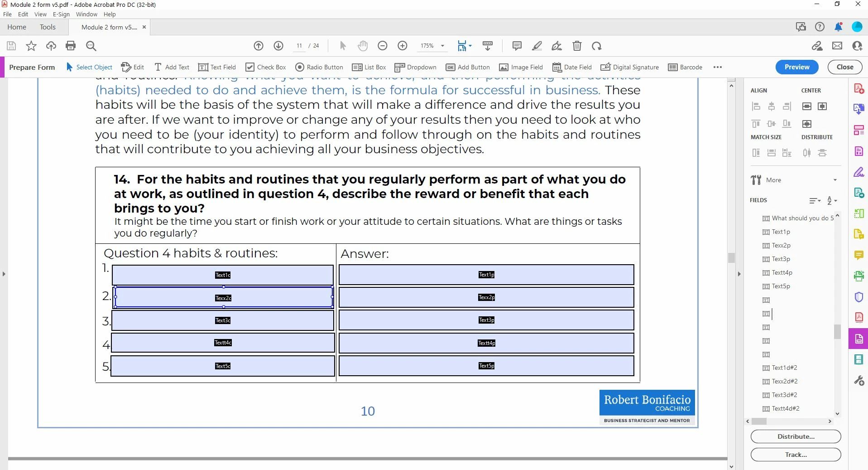The image size is (868, 470).
Task: Select Text1d#2 in the fields list
Action: pyautogui.click(x=784, y=368)
